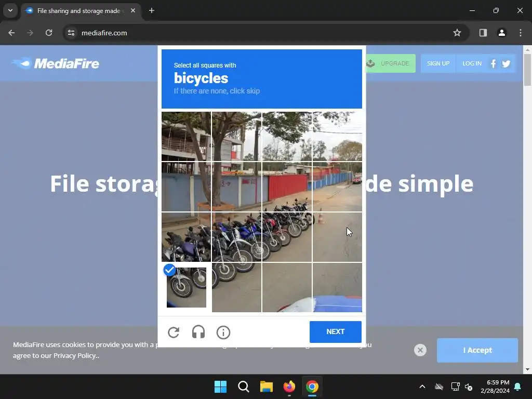Open the Windows Start menu
The image size is (532, 399).
click(220, 387)
